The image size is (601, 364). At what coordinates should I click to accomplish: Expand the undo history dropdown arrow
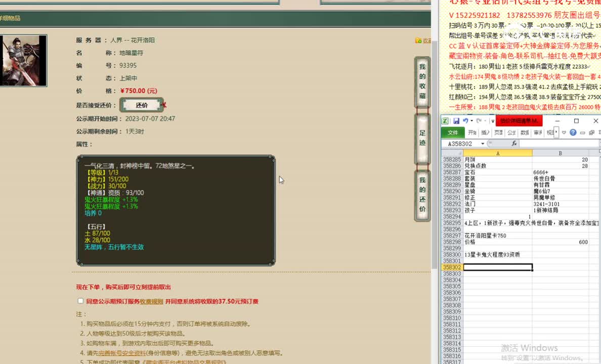[471, 121]
